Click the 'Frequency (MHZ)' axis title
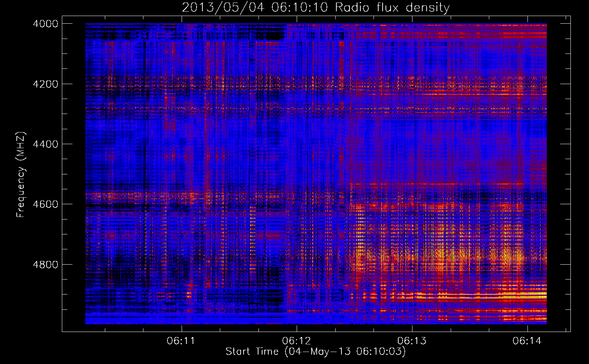Viewport: 589px width, 364px height. [x=21, y=175]
